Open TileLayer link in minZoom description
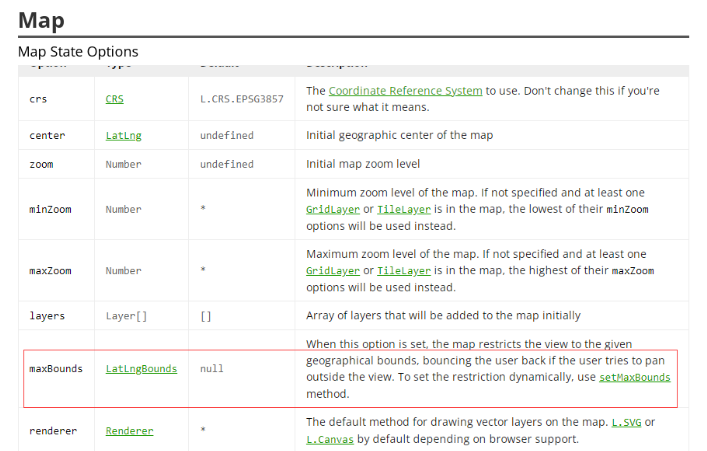 click(x=404, y=209)
